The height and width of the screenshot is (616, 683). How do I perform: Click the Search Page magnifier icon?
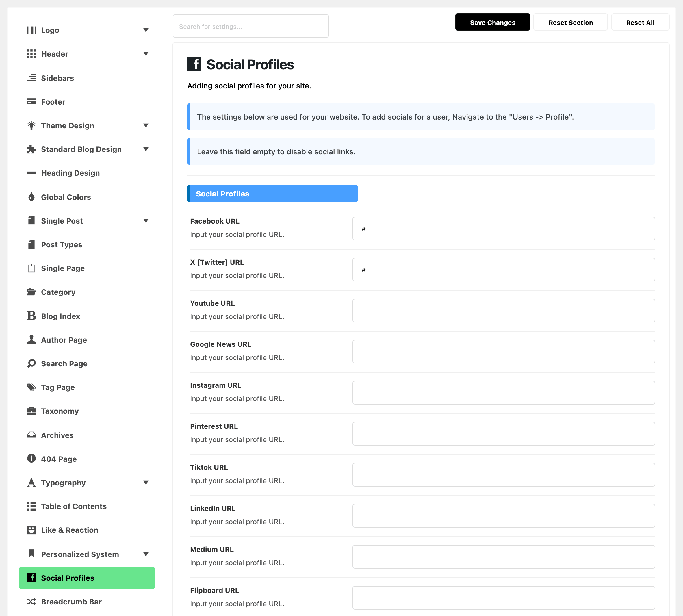(31, 363)
